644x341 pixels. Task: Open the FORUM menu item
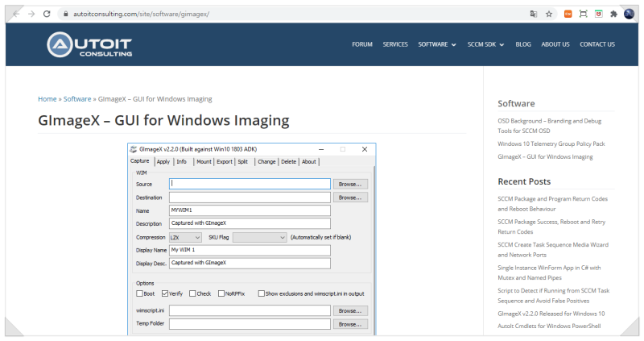point(361,44)
